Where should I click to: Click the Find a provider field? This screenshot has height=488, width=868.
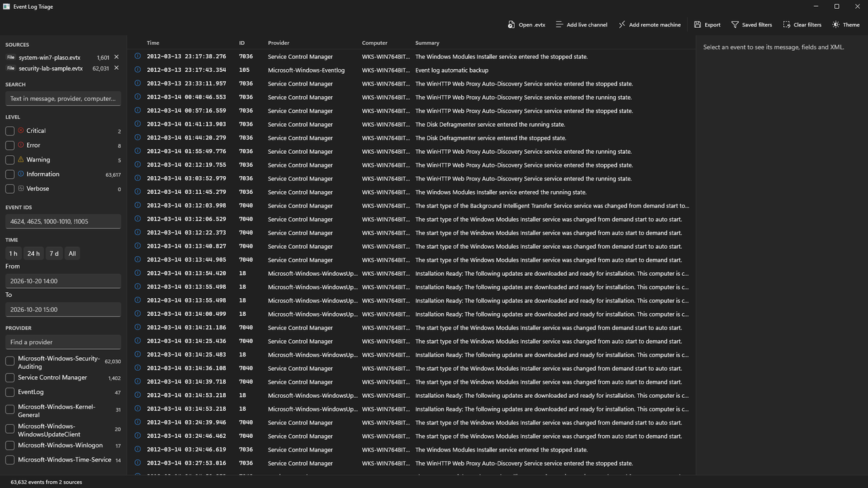tap(63, 342)
